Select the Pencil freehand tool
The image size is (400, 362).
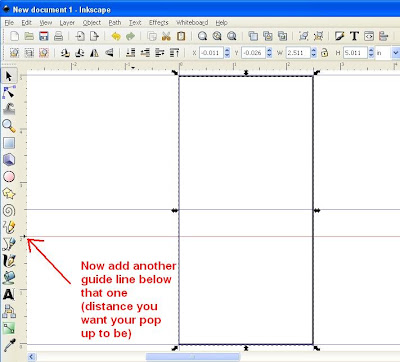coord(9,227)
